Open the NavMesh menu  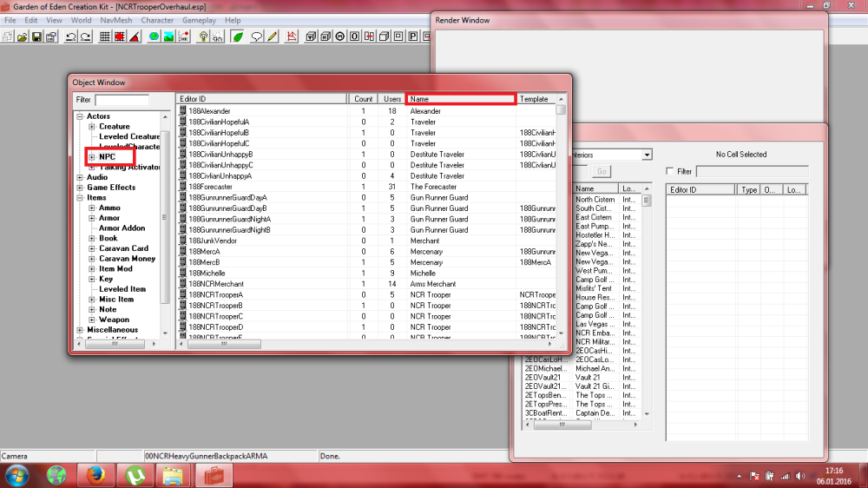coord(116,21)
